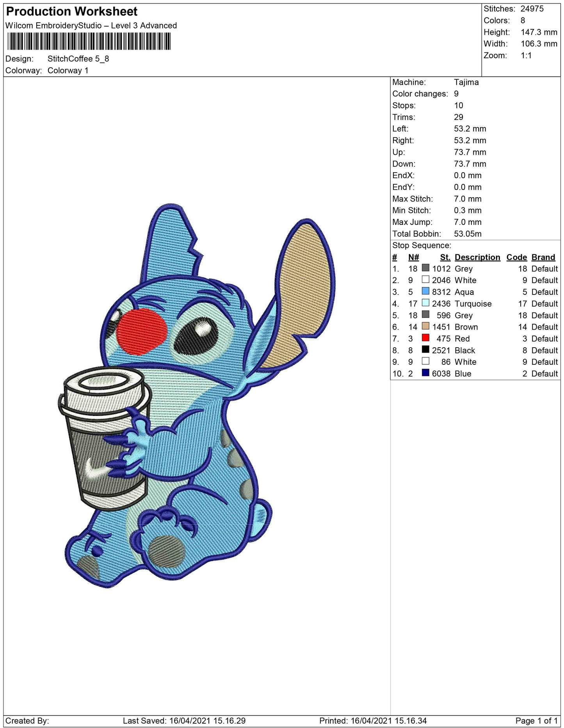Select the "Black" description text
Image resolution: width=564 pixels, height=728 pixels.
(x=465, y=351)
